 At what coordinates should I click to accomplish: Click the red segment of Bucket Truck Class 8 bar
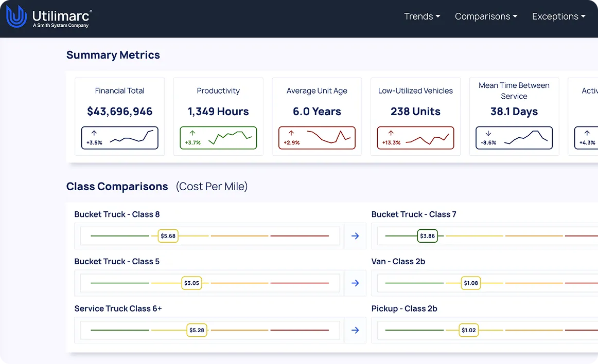tap(300, 236)
